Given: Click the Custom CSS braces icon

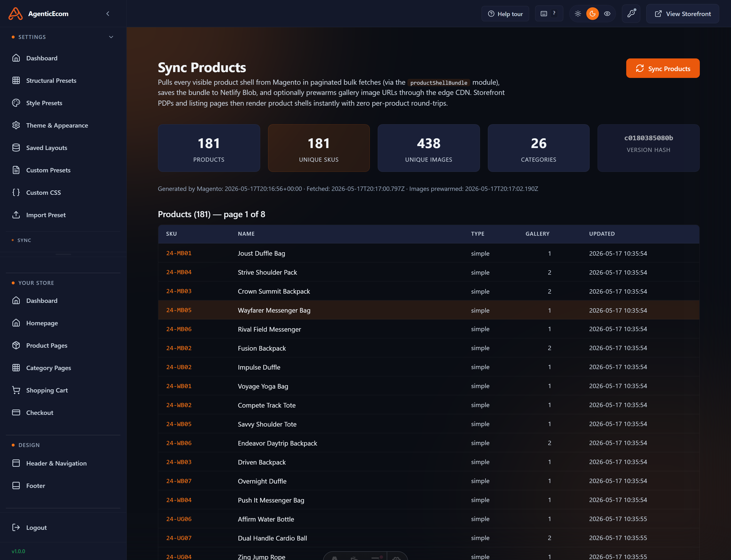Looking at the screenshot, I should 16,192.
